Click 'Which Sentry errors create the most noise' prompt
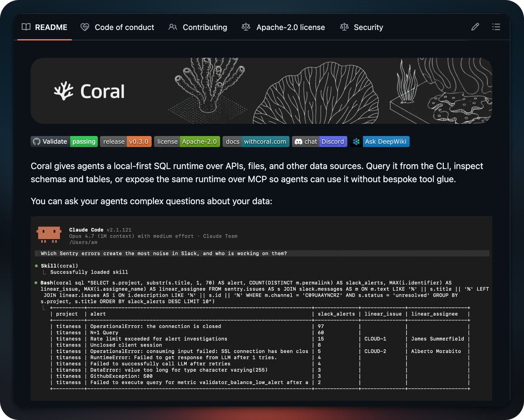The image size is (524, 420). point(164,254)
